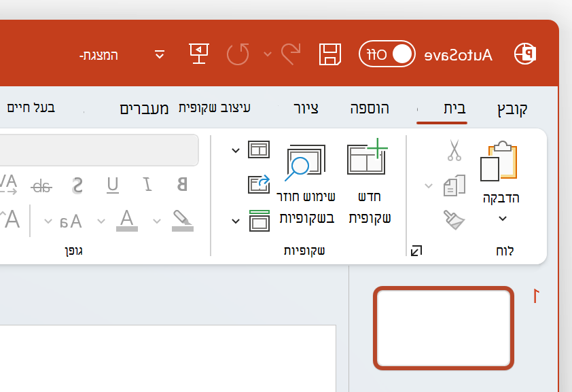Select the בית (Home) tab
The height and width of the screenshot is (392, 572).
[x=454, y=108]
